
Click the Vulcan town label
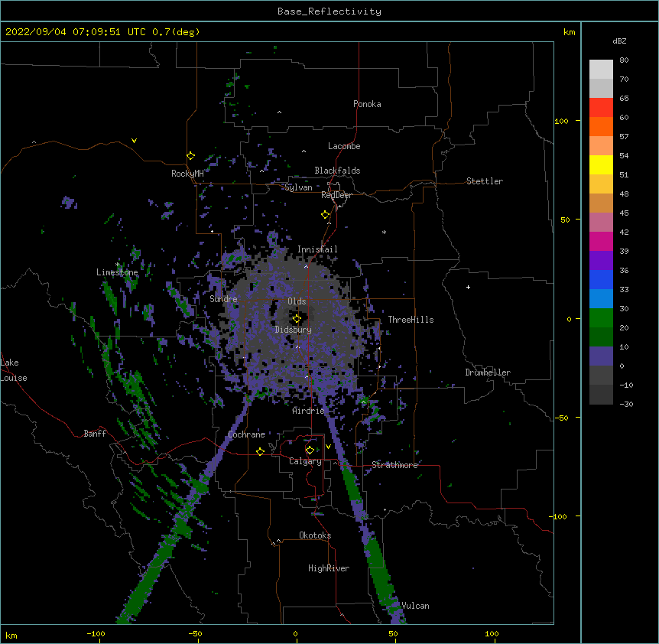pyautogui.click(x=415, y=606)
